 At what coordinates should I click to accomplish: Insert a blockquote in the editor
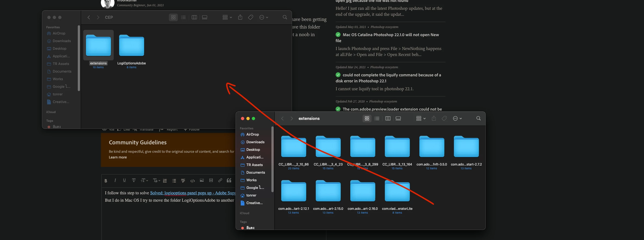click(229, 180)
